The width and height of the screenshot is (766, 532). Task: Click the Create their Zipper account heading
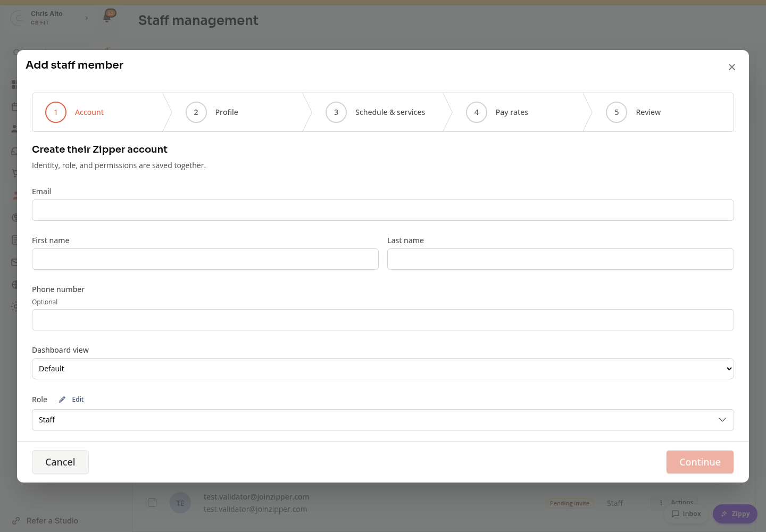pyautogui.click(x=99, y=149)
